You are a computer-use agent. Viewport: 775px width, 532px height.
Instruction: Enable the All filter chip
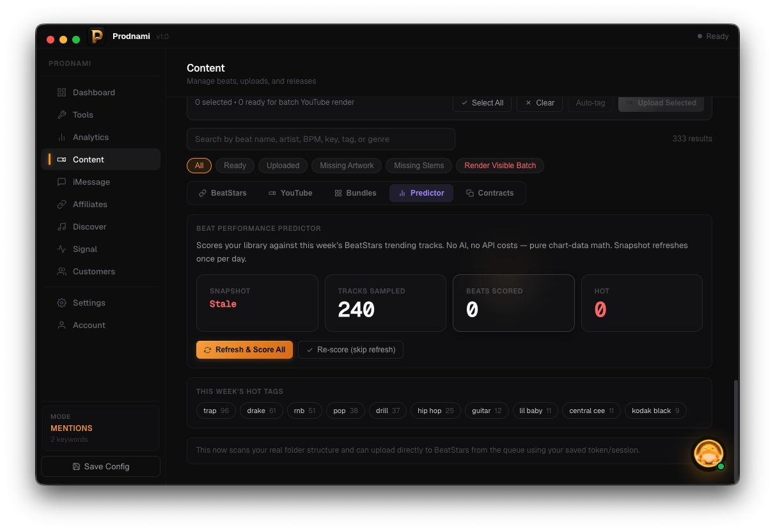click(199, 166)
